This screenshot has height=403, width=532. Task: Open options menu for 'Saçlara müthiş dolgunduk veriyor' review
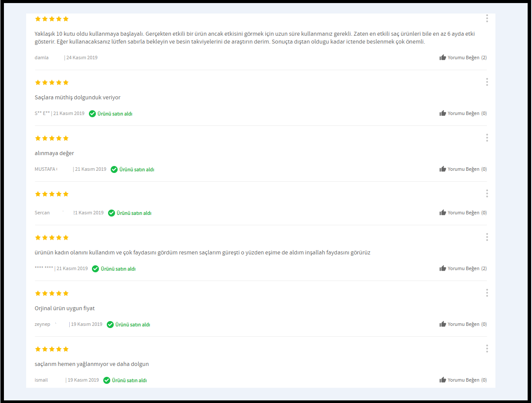[x=487, y=82]
